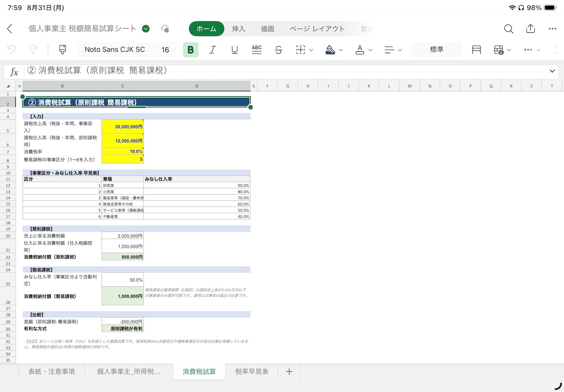Open the Noto Sans CJK SC font picker

(x=115, y=50)
